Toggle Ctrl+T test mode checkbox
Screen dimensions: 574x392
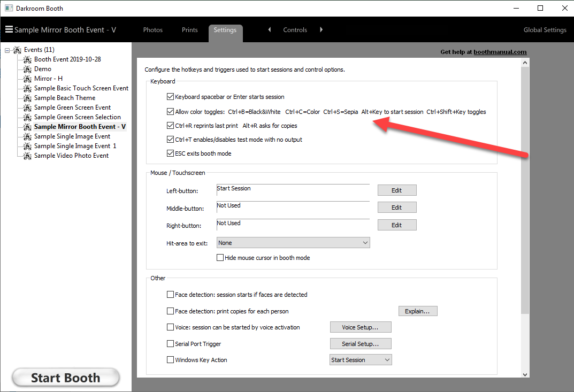coord(170,140)
